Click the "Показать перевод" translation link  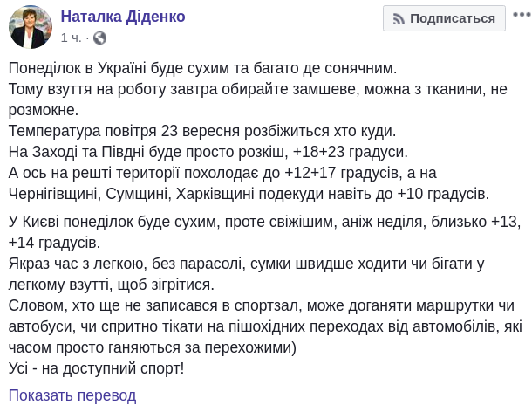click(x=72, y=395)
